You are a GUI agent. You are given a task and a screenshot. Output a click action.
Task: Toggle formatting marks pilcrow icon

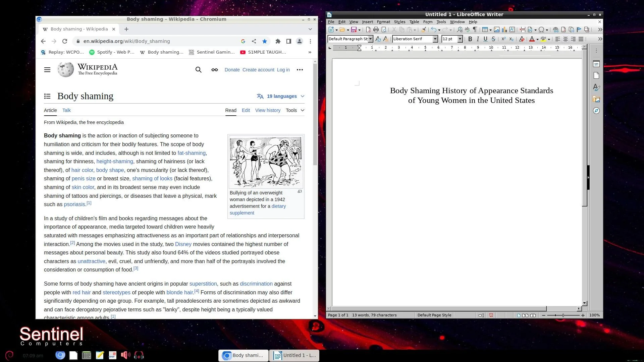(475, 30)
